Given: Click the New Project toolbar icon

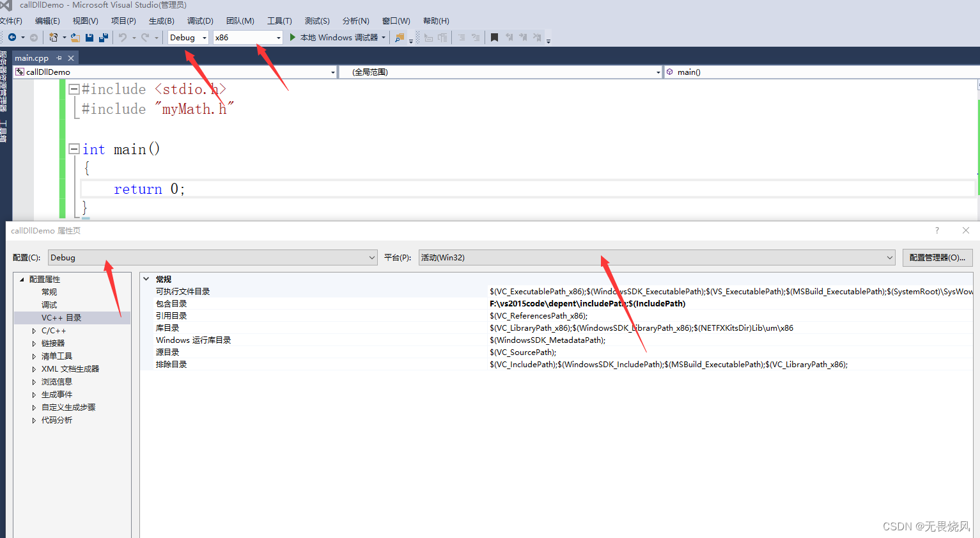Looking at the screenshot, I should (54, 38).
